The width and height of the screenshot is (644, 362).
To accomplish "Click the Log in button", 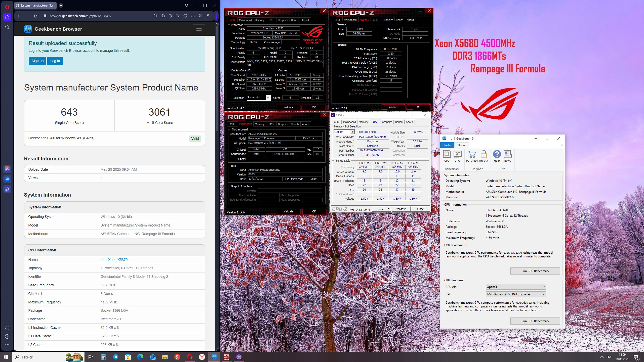I will click(x=55, y=61).
